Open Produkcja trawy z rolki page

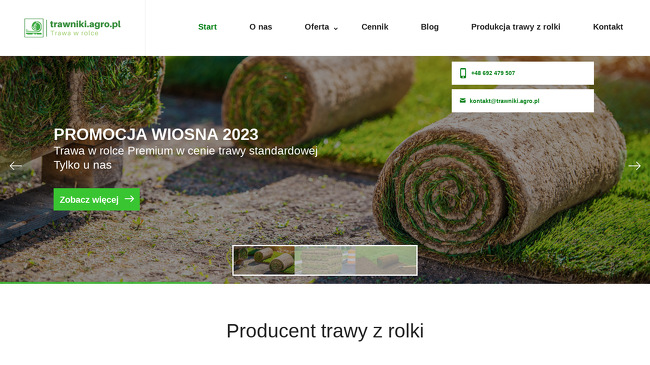point(516,27)
